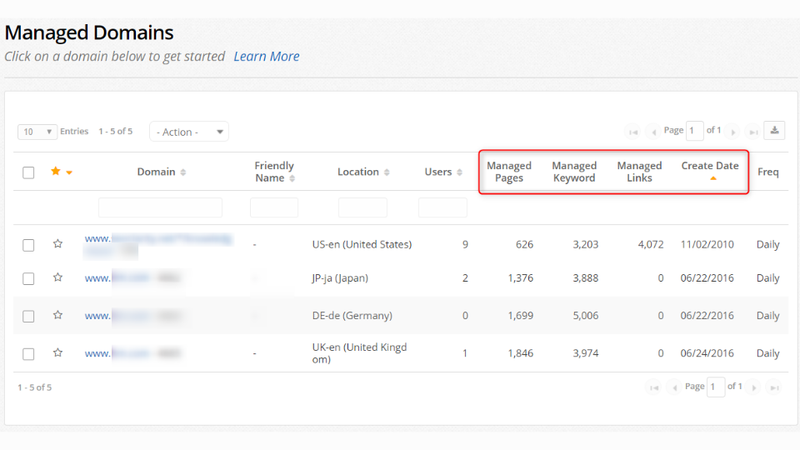Go to previous page in top pager
The width and height of the screenshot is (800, 450).
[x=653, y=132]
